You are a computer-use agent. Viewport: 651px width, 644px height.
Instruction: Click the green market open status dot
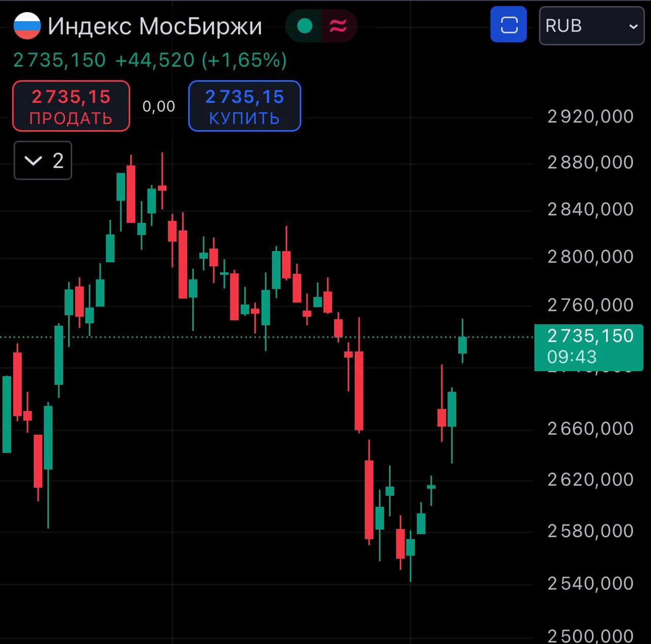(305, 26)
